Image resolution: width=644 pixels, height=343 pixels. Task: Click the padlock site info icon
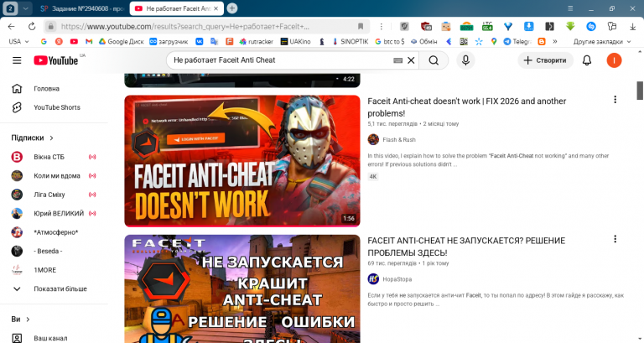(50, 26)
